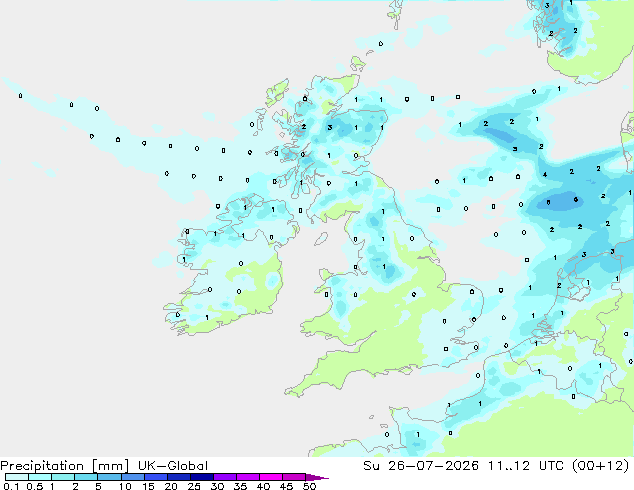
Task: Click the legend label "40"
Action: click(x=263, y=486)
